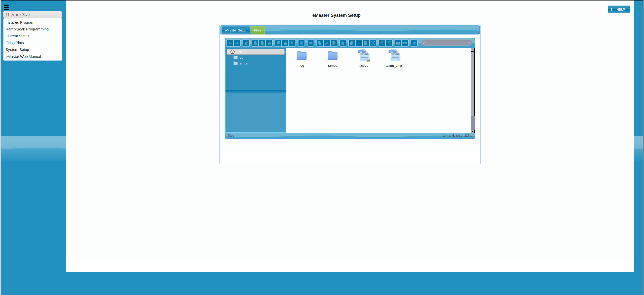Switch file view to list mode
Viewport: 644px width, 295px height.
[x=398, y=43]
